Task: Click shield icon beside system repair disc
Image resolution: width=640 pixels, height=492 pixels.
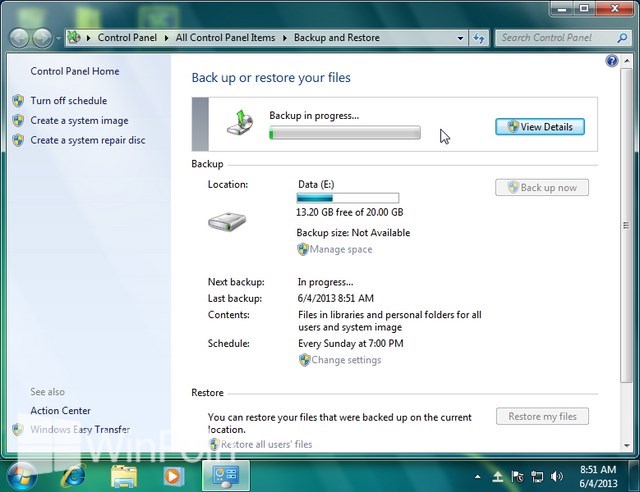Action: [x=18, y=140]
